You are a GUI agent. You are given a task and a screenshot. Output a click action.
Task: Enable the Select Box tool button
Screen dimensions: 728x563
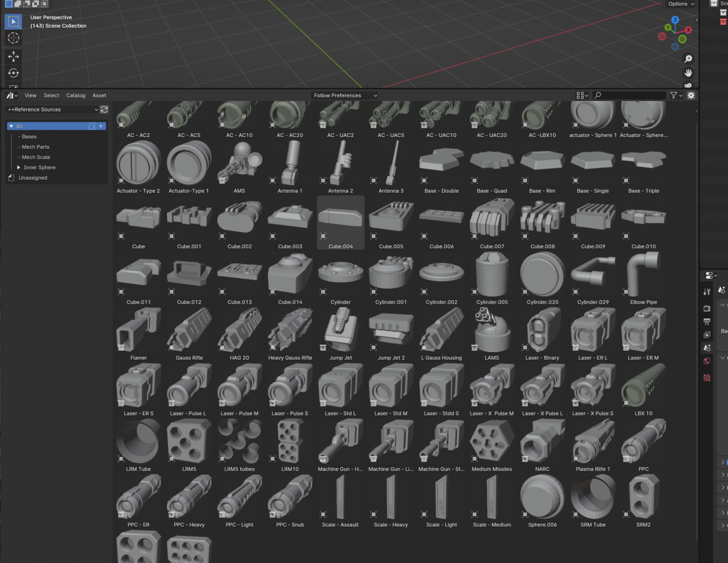(13, 21)
